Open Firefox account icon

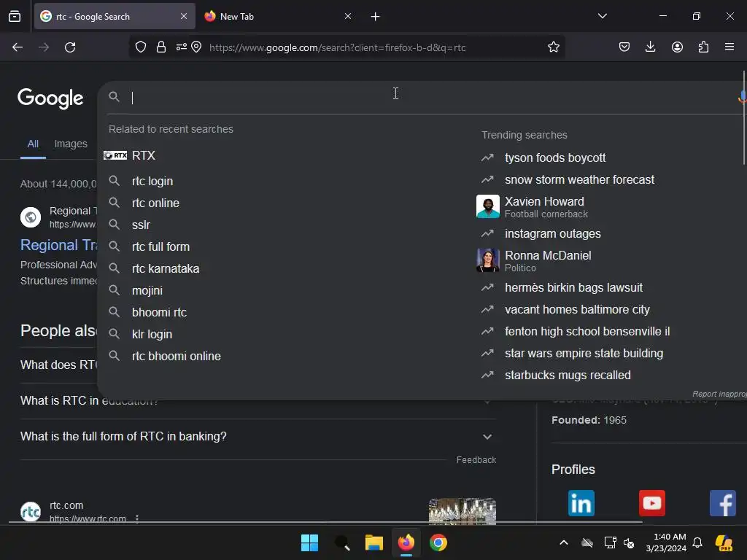677,47
